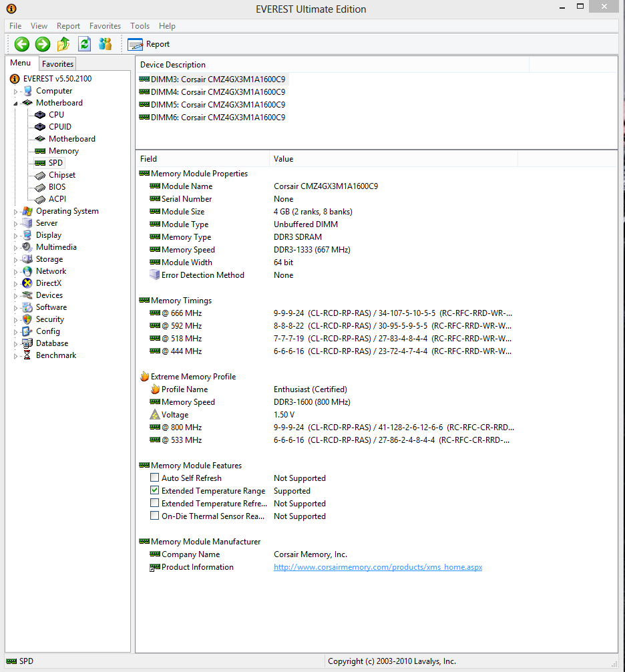Click the SPD icon in tree
This screenshot has width=625, height=672.
pyautogui.click(x=40, y=163)
